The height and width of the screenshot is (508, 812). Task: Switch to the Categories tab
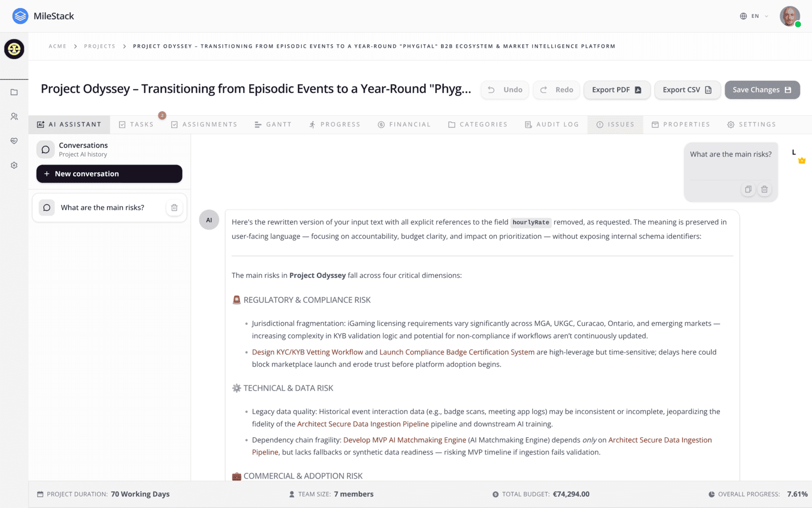[x=478, y=124]
